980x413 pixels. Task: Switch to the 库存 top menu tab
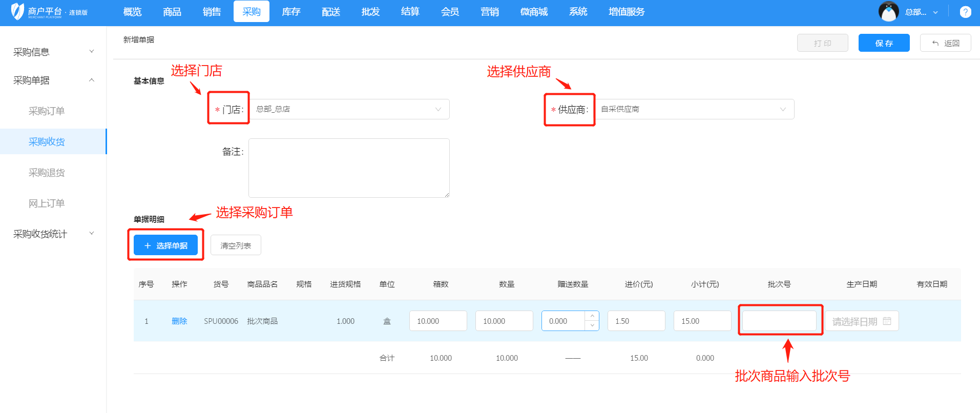(291, 12)
